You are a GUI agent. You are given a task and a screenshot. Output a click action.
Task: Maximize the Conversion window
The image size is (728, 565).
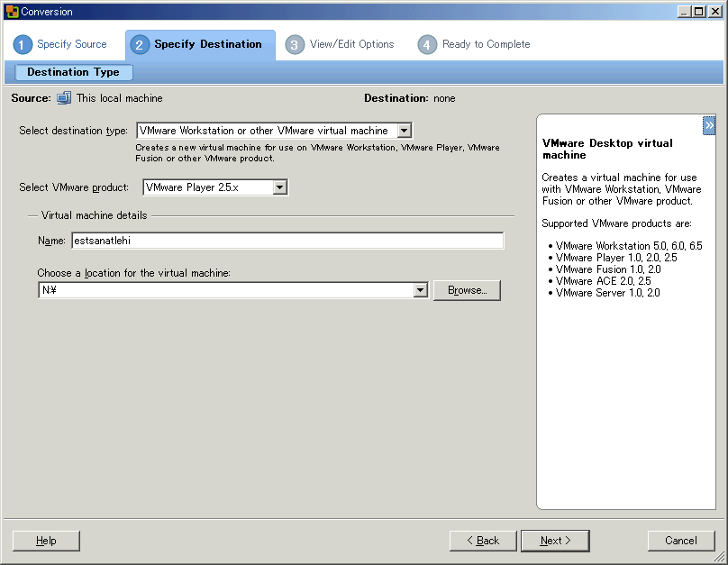click(x=699, y=12)
